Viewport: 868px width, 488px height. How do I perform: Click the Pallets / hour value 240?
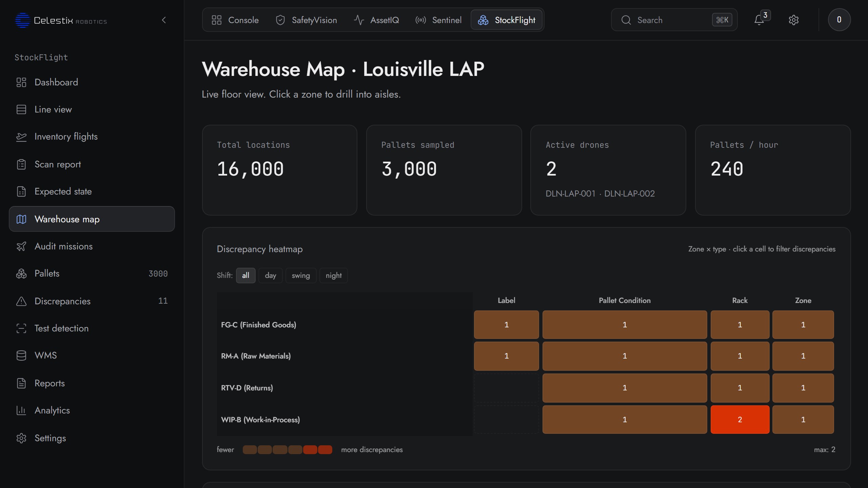click(727, 169)
